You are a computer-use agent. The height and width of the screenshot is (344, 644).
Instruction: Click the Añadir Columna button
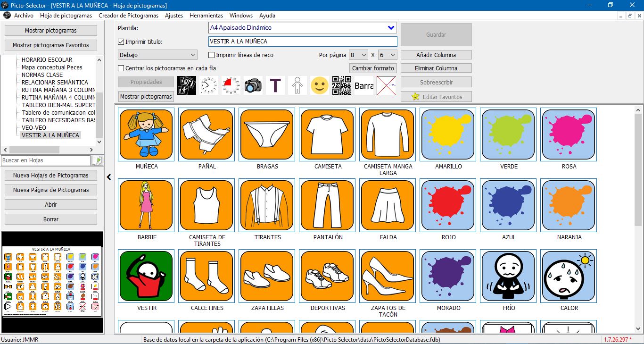pyautogui.click(x=436, y=55)
